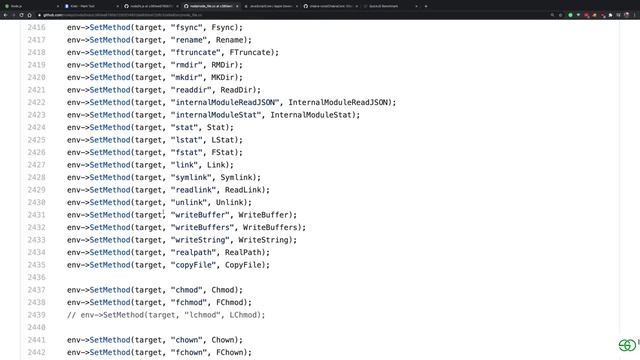Image resolution: width=640 pixels, height=360 pixels.
Task: Click the magnifier icon in the address bar
Action: pyautogui.click(x=552, y=15)
